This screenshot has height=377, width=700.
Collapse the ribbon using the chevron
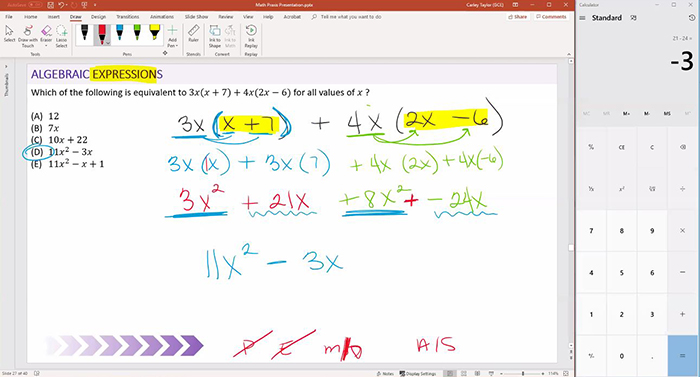pyautogui.click(x=569, y=54)
